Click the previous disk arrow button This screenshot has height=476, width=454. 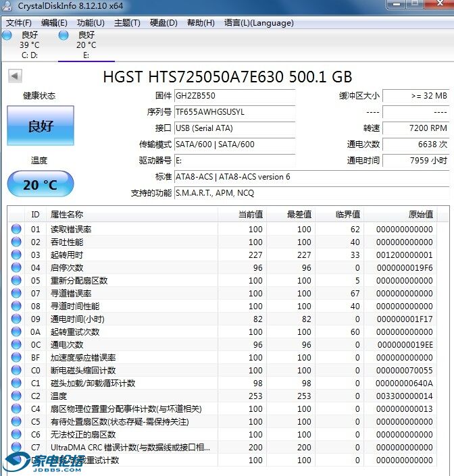coord(15,76)
